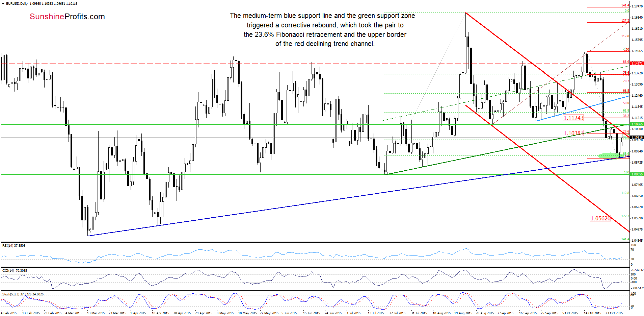Click the 13 Mar 2015 date label
Screen dimensions: 644x316
(x=96, y=313)
